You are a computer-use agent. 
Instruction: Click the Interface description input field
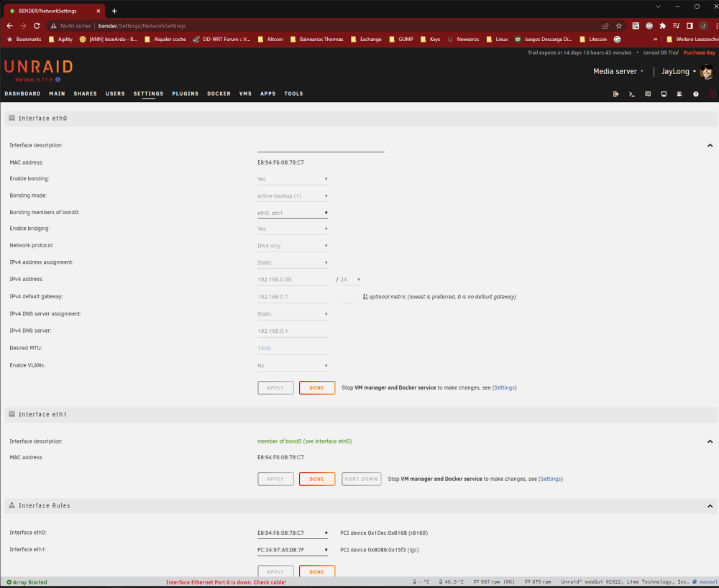coord(321,146)
